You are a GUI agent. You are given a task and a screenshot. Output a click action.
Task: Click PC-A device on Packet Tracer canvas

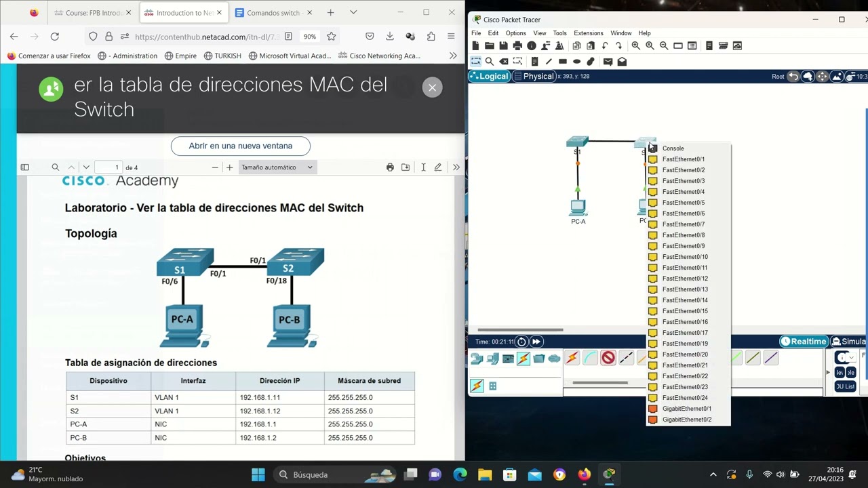(x=578, y=207)
